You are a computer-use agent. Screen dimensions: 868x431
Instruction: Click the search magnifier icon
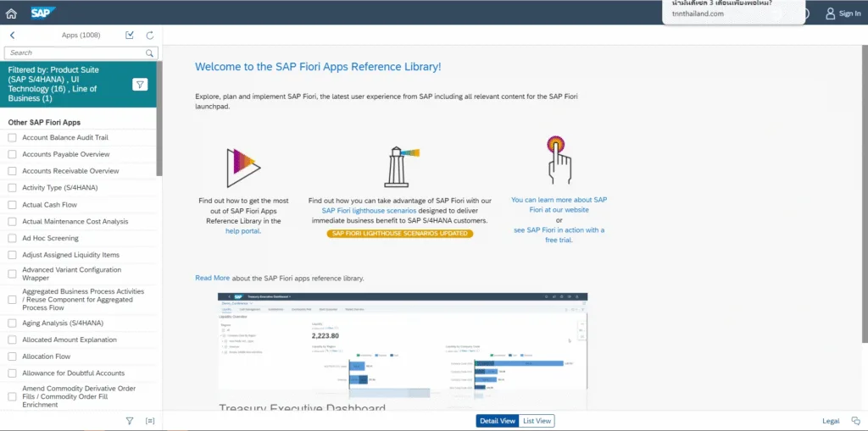click(149, 53)
